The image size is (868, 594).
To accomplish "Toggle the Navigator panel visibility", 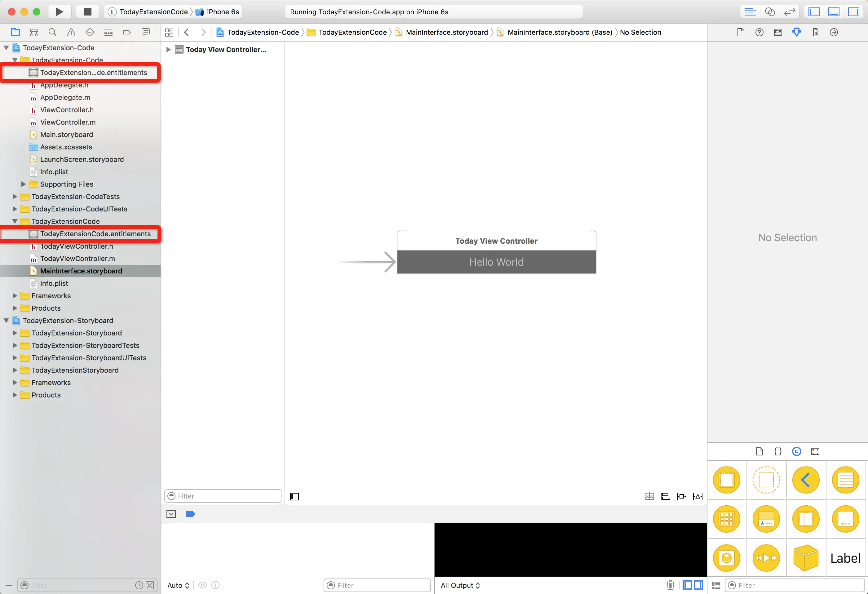I will [814, 11].
